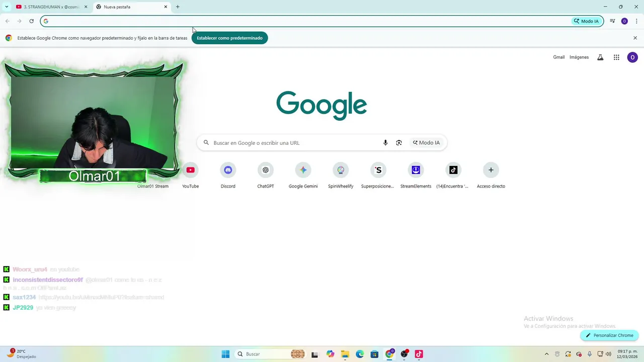644x362 pixels.
Task: Open the Google Gemini shortcut
Action: point(303,175)
